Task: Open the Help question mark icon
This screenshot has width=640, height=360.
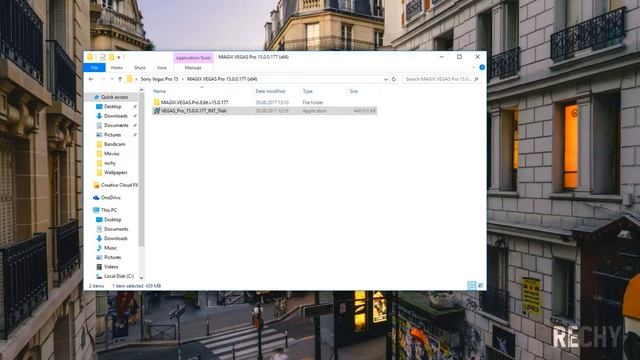Action: tap(482, 67)
